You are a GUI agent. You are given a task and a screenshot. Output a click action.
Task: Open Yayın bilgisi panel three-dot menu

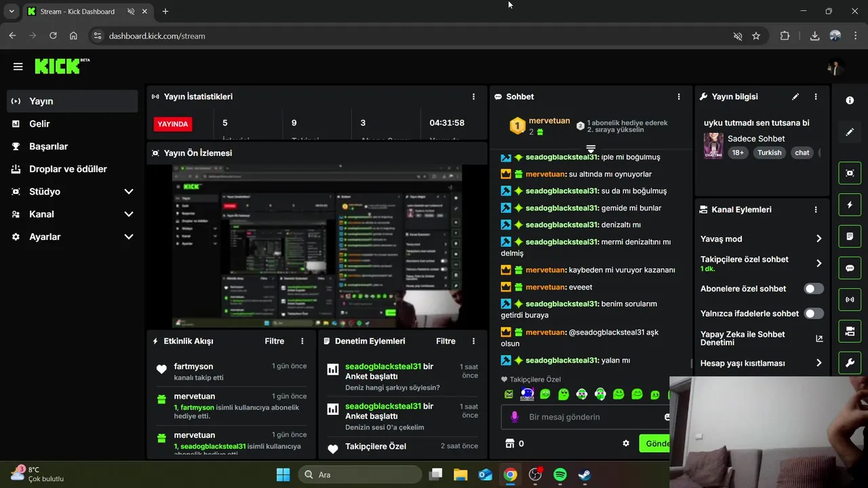point(816,97)
